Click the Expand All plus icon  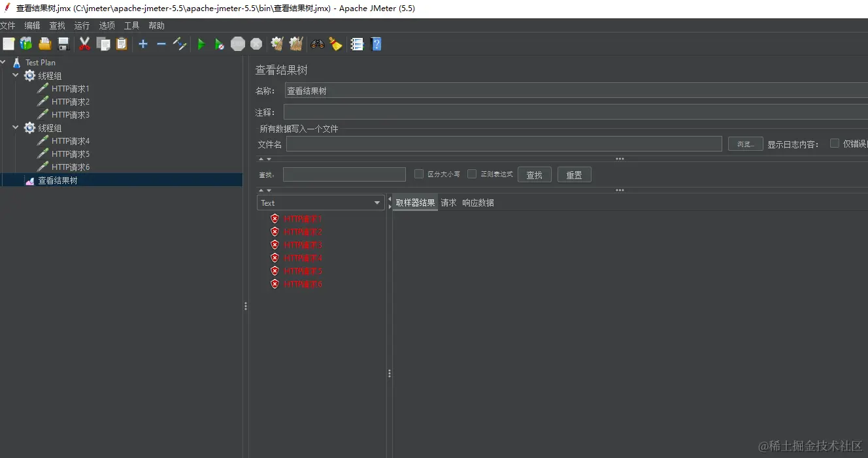pyautogui.click(x=143, y=44)
